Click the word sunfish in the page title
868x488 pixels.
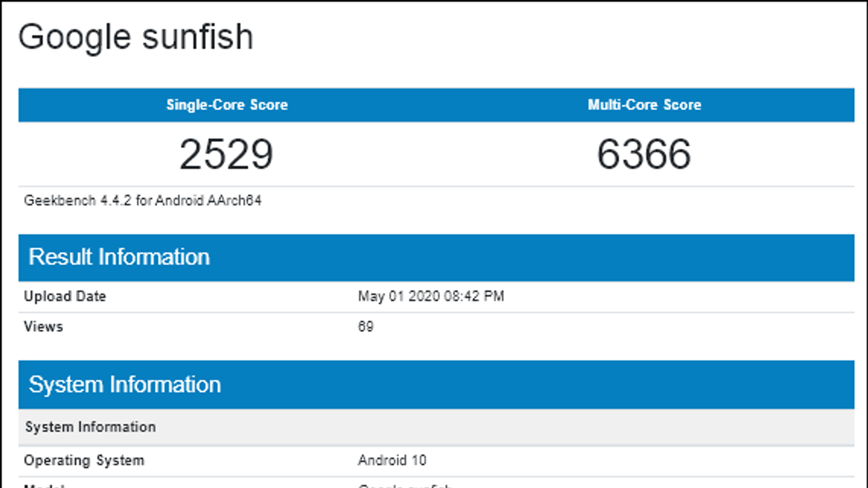click(198, 37)
